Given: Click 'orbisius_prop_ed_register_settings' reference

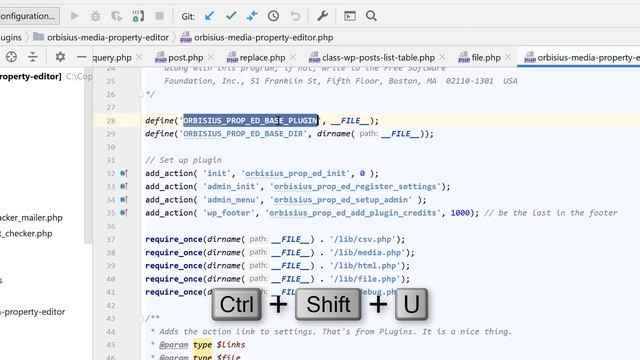Looking at the screenshot, I should click(x=355, y=187).
